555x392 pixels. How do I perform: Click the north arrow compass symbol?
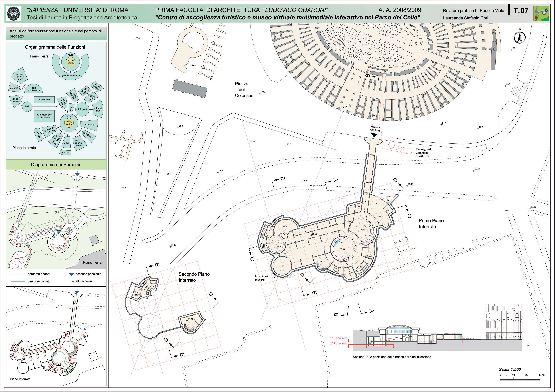520,38
